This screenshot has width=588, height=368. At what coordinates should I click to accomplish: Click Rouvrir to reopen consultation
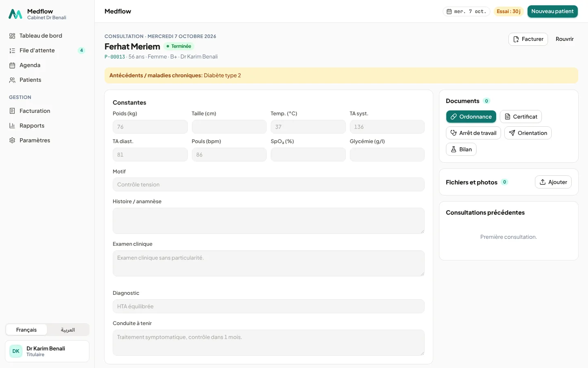coord(564,39)
